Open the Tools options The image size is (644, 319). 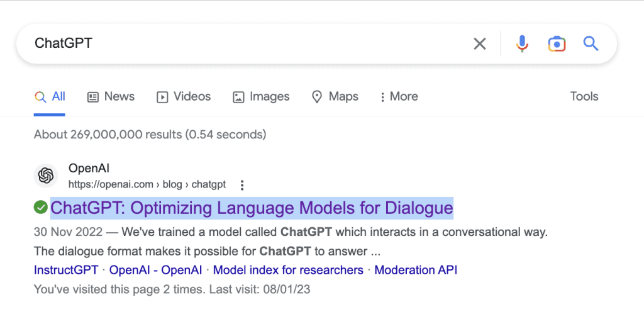coord(584,96)
